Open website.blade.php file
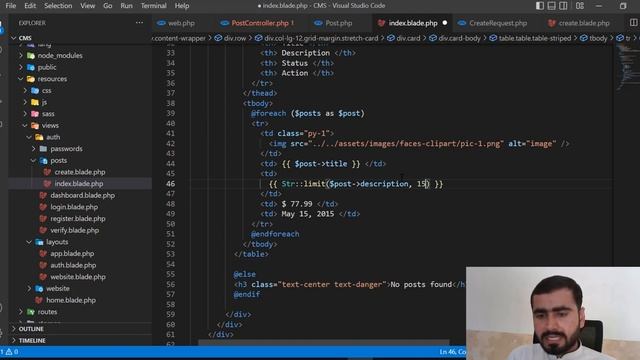This screenshot has height=360, width=640. pyautogui.click(x=78, y=277)
